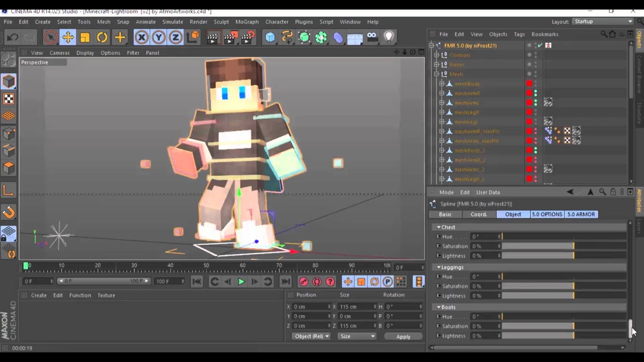Viewport: 644px width, 362px height.
Task: Open Edit Render Settings icon
Action: click(x=248, y=37)
